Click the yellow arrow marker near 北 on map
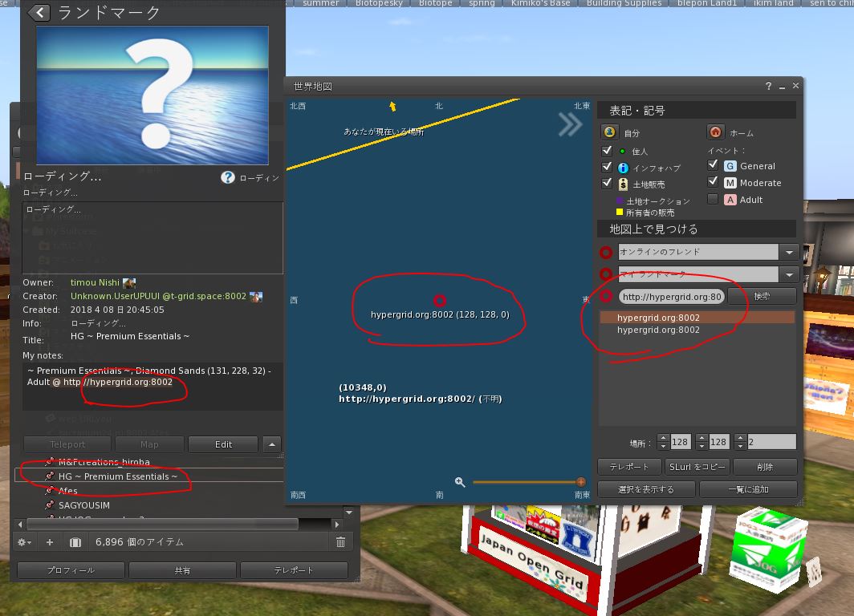Viewport: 854px width, 616px height. [x=392, y=106]
